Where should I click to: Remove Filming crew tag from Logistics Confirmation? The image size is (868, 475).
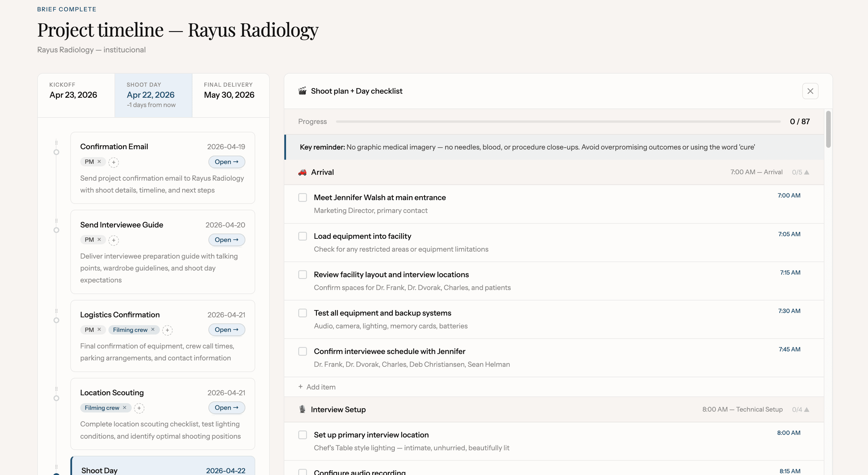153,329
